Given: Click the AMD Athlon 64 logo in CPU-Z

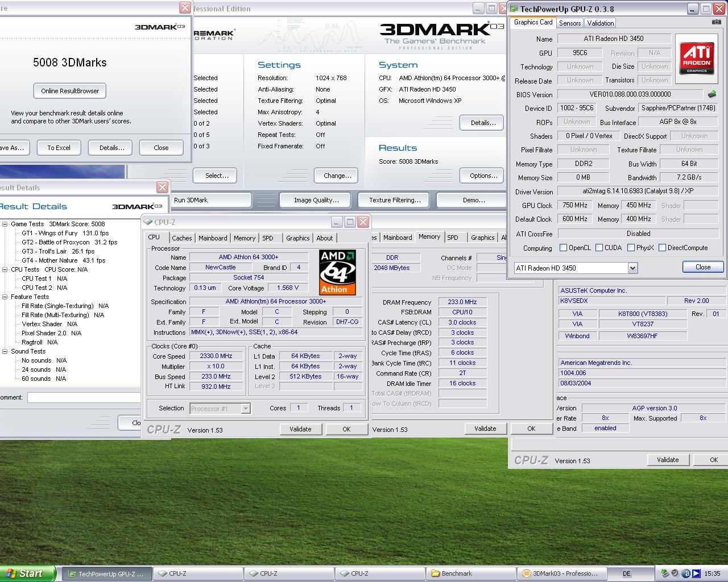Looking at the screenshot, I should pyautogui.click(x=337, y=272).
